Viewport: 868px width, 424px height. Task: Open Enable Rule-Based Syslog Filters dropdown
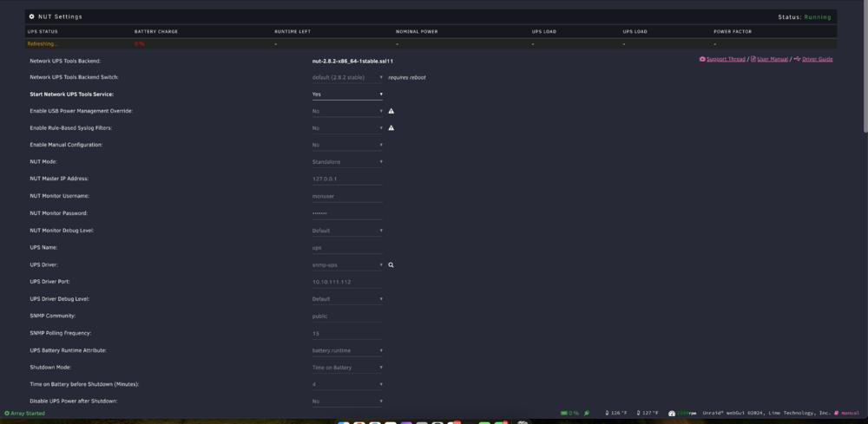[x=347, y=127]
